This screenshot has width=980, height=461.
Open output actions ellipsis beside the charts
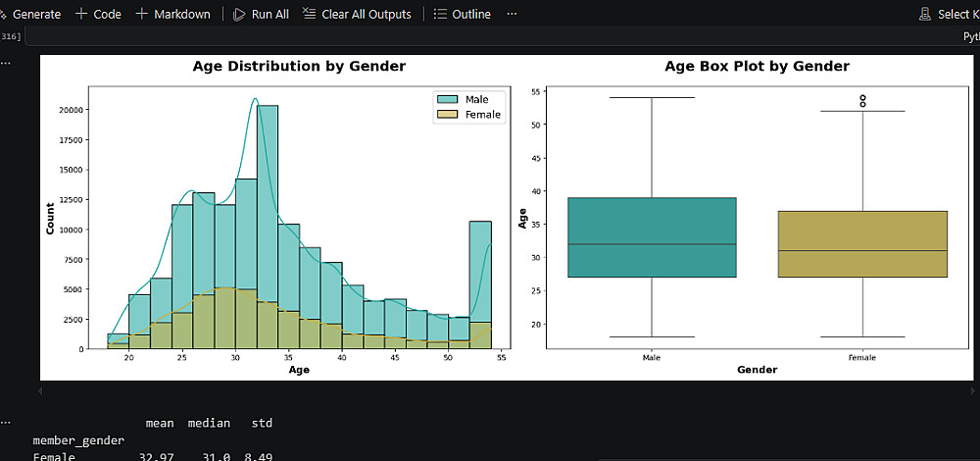[6, 63]
